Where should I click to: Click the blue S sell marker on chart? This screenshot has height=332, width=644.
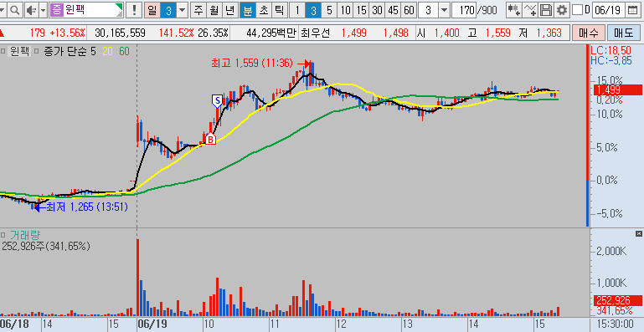coord(216,100)
